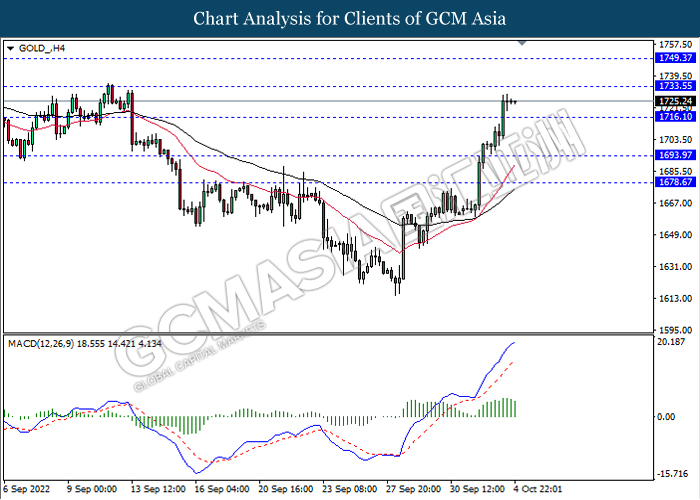Click the 9 Sep 00:00 time label

pyautogui.click(x=92, y=489)
